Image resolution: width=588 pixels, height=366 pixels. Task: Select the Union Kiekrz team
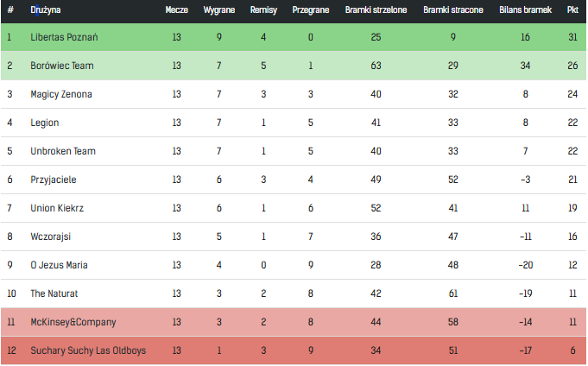(57, 208)
